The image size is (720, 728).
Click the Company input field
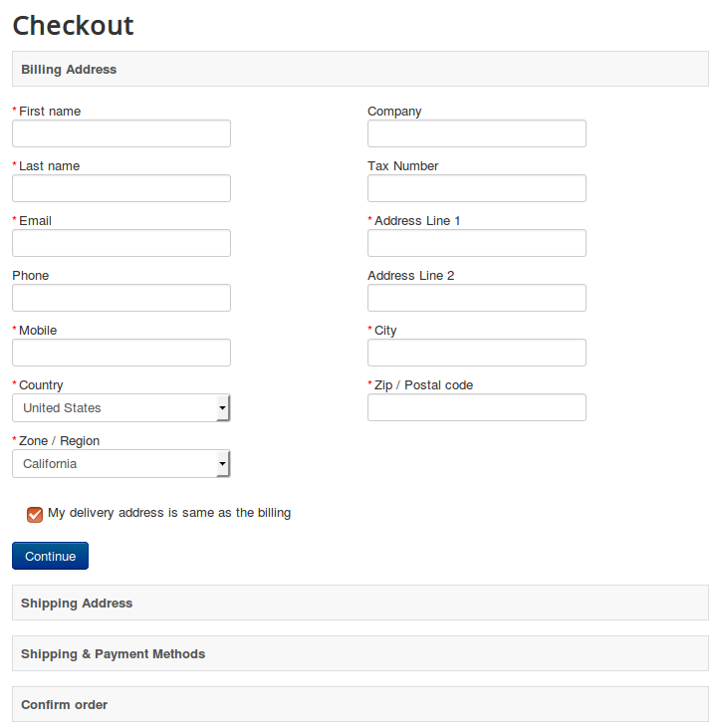click(476, 133)
